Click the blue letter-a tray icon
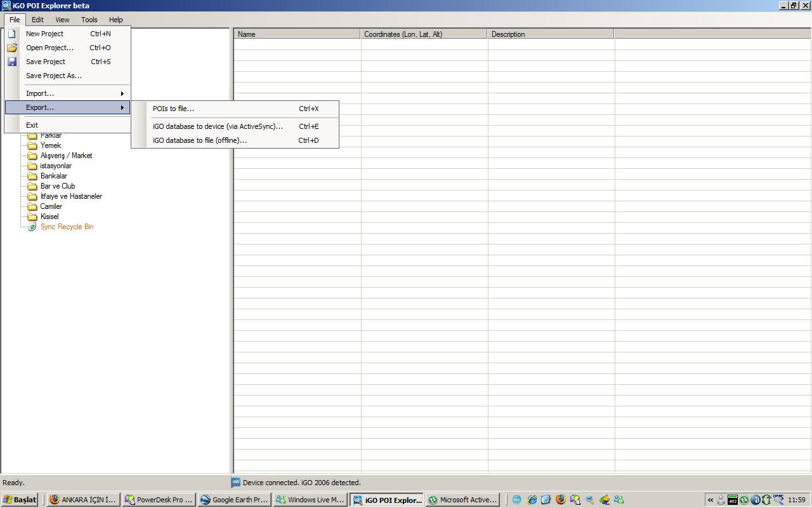This screenshot has height=508, width=812. click(755, 500)
